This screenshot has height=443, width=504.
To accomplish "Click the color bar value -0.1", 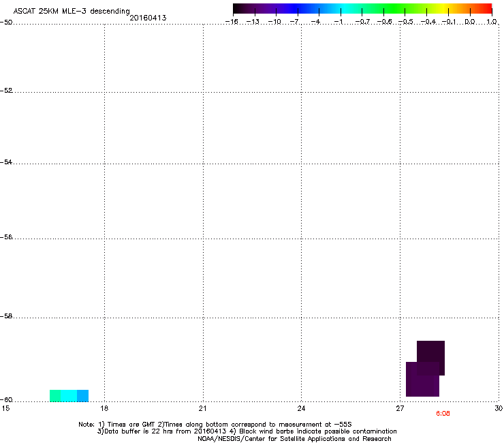I will pyautogui.click(x=450, y=22).
